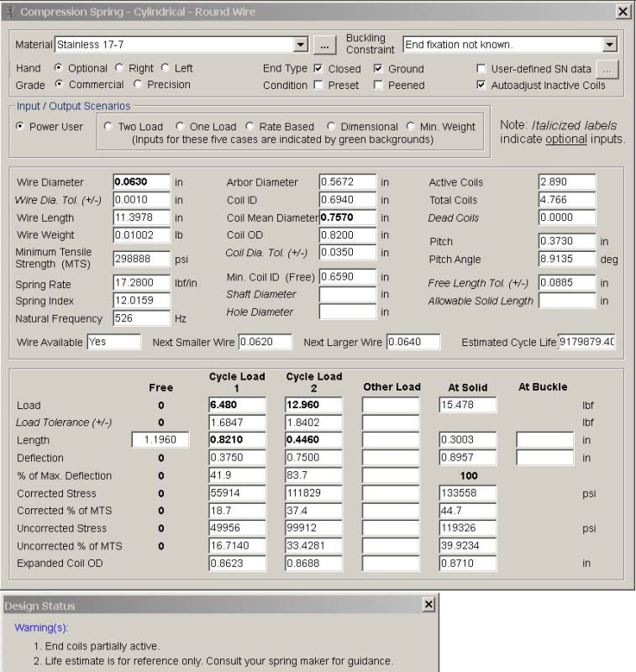Click the Free Length 1.1960 field
636x672 pixels.
[160, 439]
